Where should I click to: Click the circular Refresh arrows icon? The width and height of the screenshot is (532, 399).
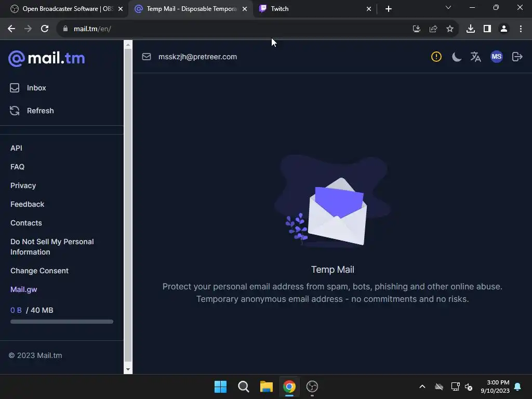tap(15, 111)
